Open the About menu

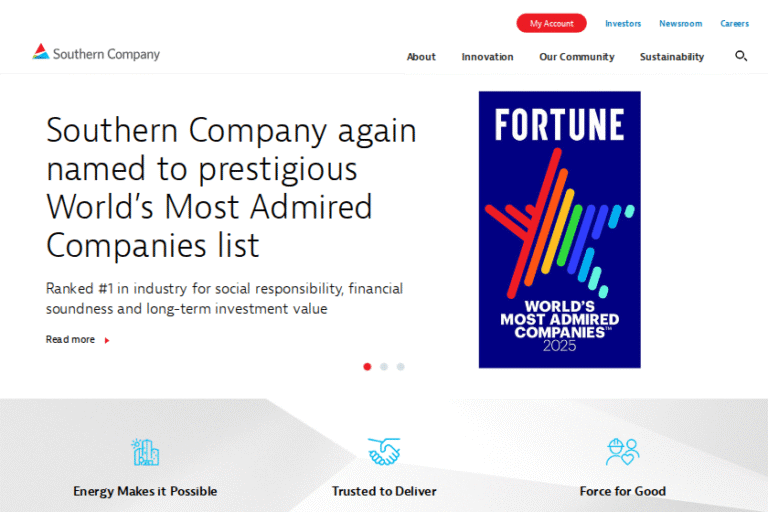point(421,57)
